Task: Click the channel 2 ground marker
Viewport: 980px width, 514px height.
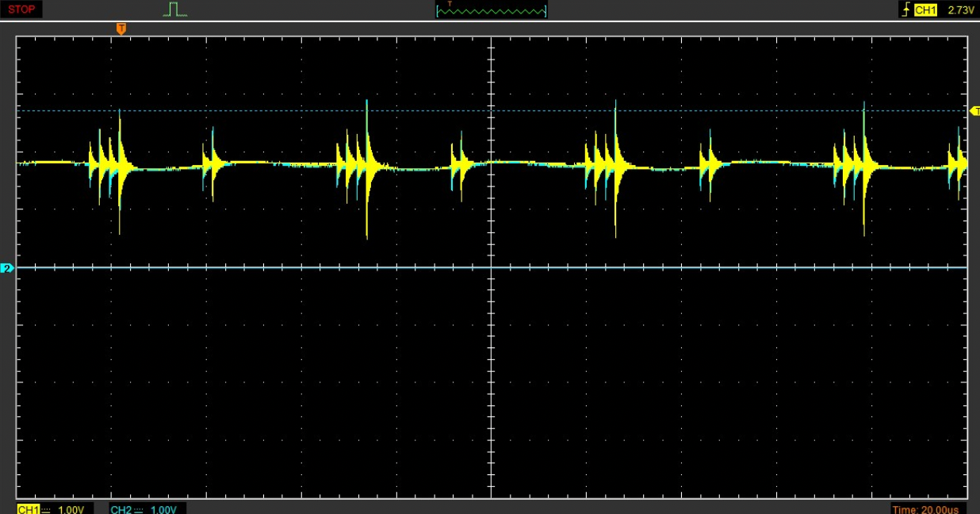Action: (7, 269)
